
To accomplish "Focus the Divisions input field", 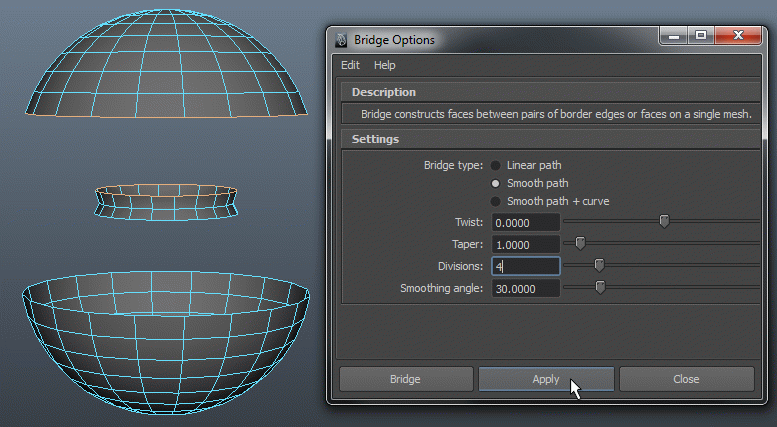I will point(525,266).
